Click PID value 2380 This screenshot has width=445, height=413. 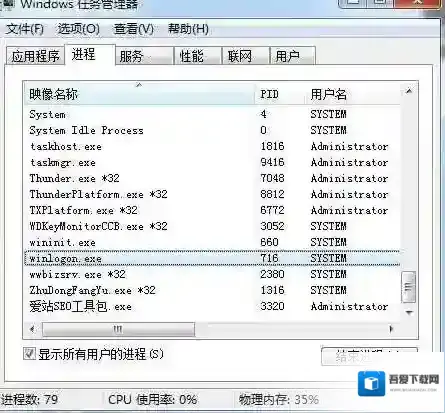tap(272, 274)
